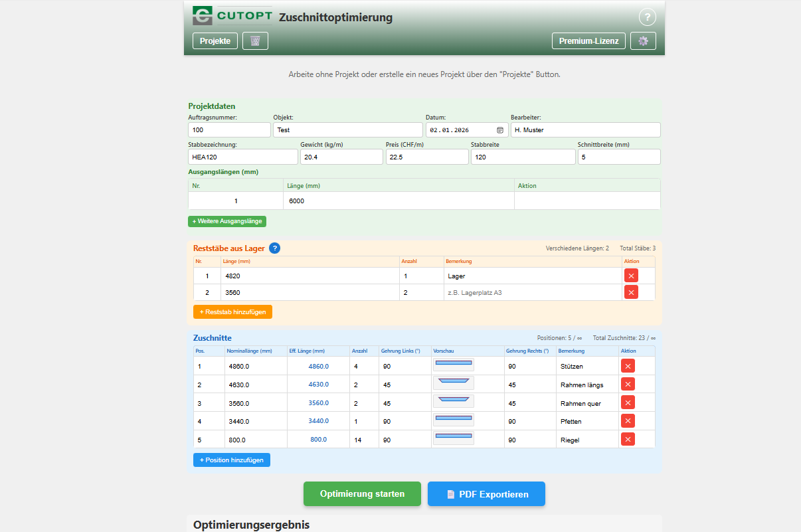
Task: Open settings via the gear icon
Action: tap(642, 41)
